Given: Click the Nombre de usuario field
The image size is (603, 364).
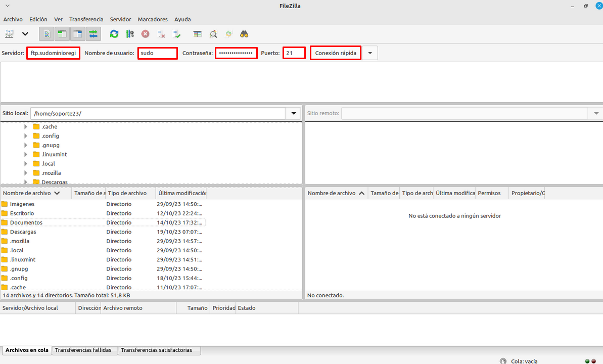Looking at the screenshot, I should coord(158,53).
